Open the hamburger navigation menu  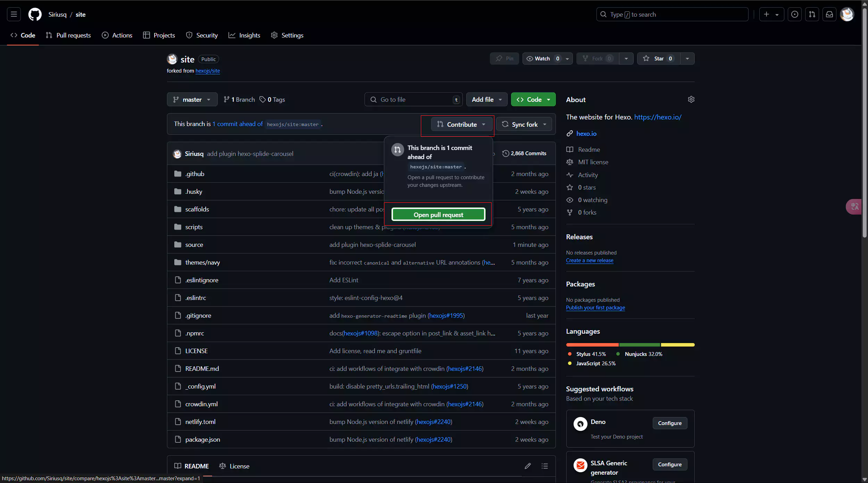pos(14,15)
